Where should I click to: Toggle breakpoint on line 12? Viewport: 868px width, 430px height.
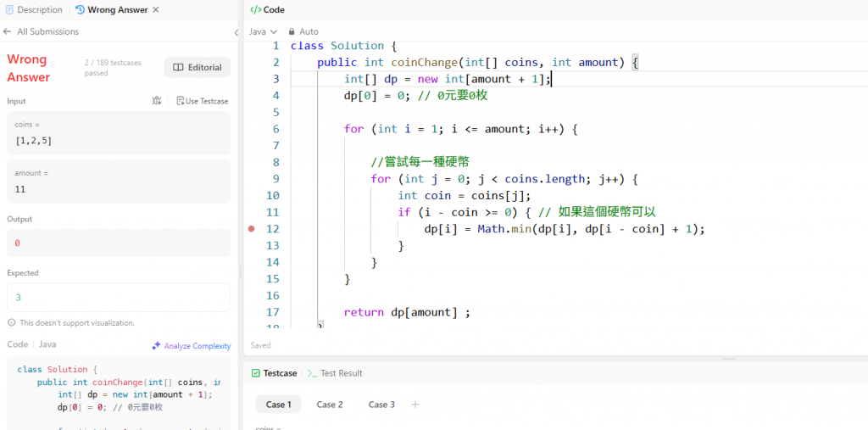tap(251, 229)
